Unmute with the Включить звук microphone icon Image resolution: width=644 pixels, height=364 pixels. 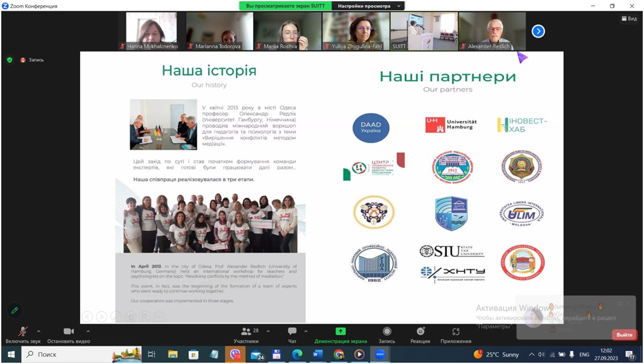pos(23,332)
